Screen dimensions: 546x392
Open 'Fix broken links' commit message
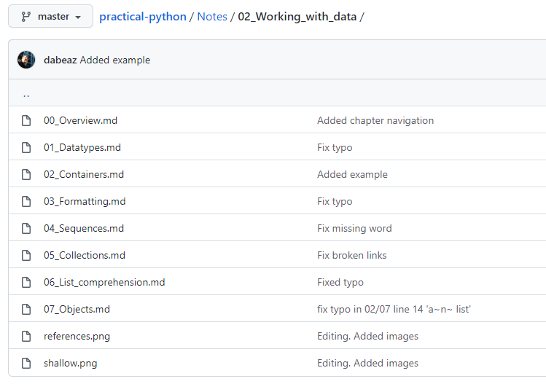(x=351, y=255)
